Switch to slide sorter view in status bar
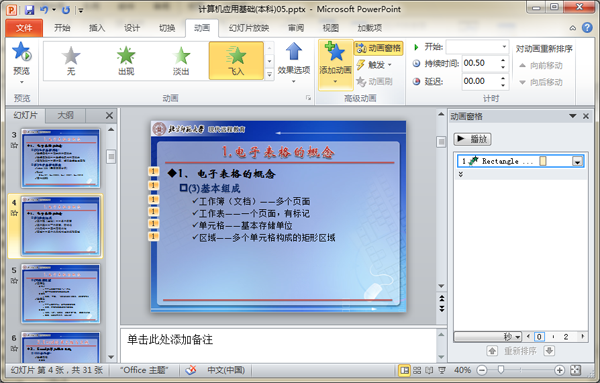The width and height of the screenshot is (600, 383). click(417, 370)
